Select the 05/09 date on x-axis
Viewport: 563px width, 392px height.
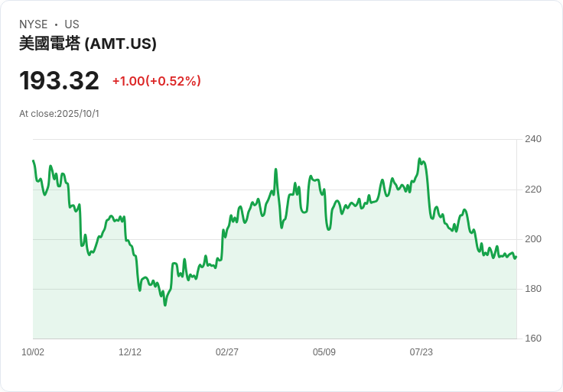(x=324, y=352)
